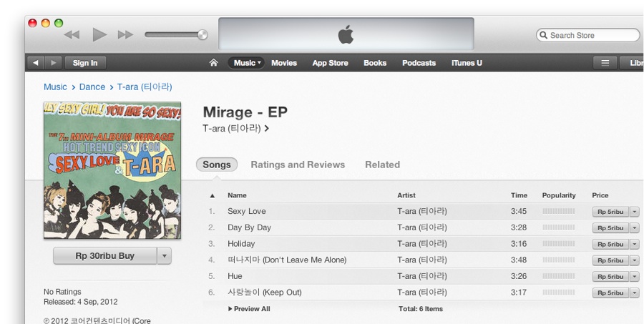
Task: Open the iTunes U section
Action: click(467, 63)
